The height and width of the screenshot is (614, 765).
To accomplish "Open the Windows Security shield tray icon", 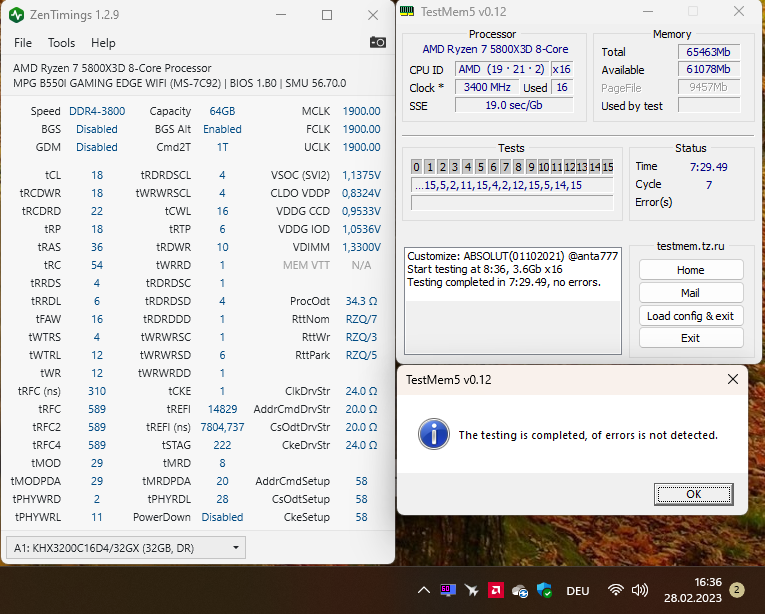I will pyautogui.click(x=544, y=591).
